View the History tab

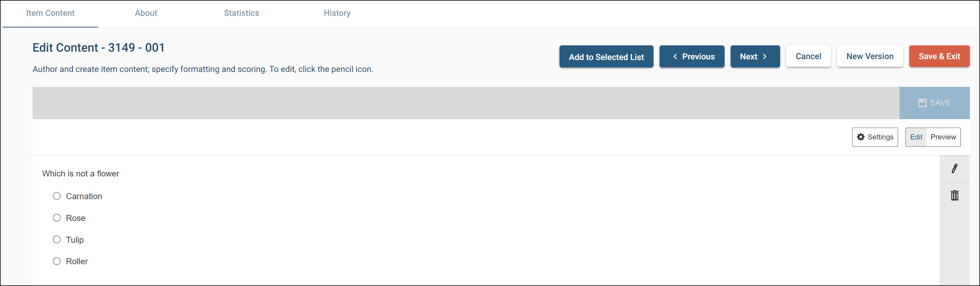coord(337,13)
